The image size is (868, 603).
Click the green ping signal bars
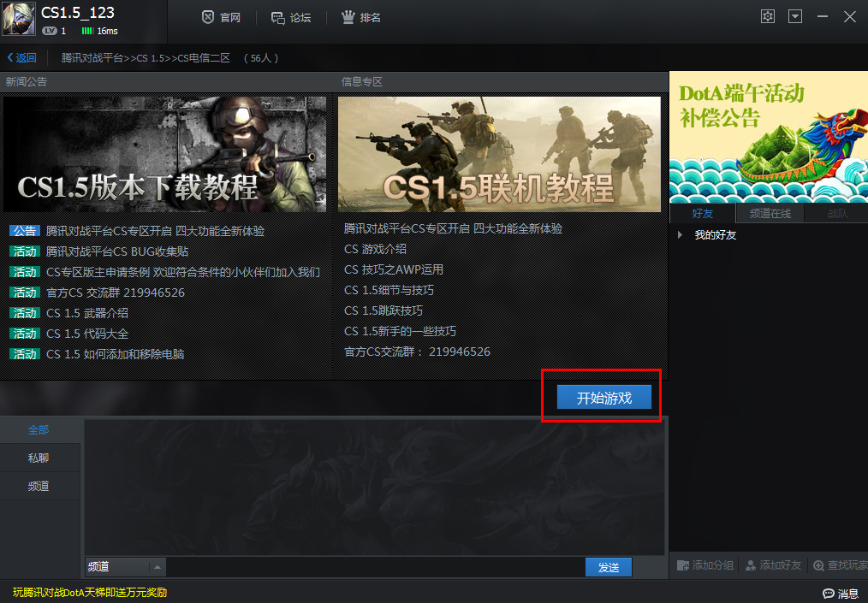pyautogui.click(x=87, y=31)
